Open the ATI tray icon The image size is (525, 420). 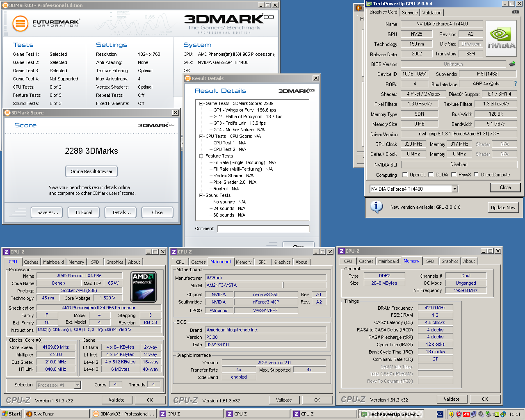pos(466,414)
